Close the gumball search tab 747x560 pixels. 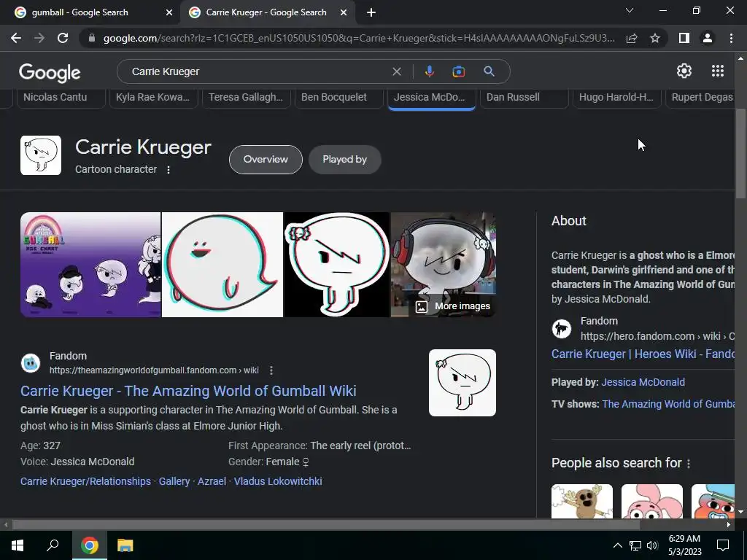[169, 12]
